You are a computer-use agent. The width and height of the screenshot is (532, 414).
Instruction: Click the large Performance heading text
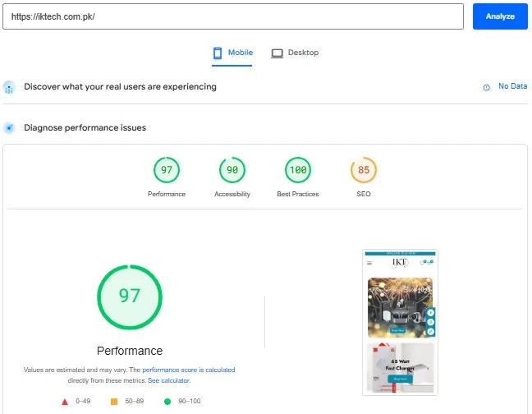(x=130, y=351)
